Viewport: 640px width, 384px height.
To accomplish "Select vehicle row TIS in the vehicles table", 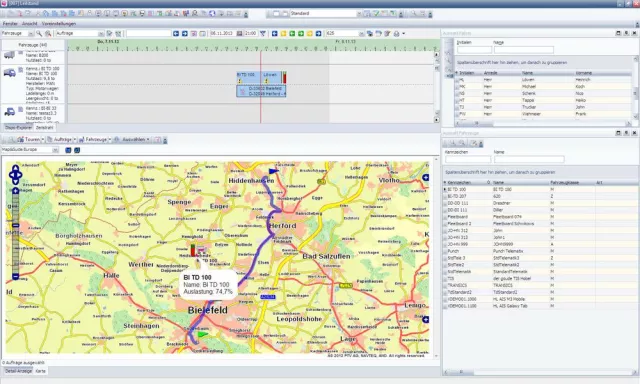I will click(540, 278).
